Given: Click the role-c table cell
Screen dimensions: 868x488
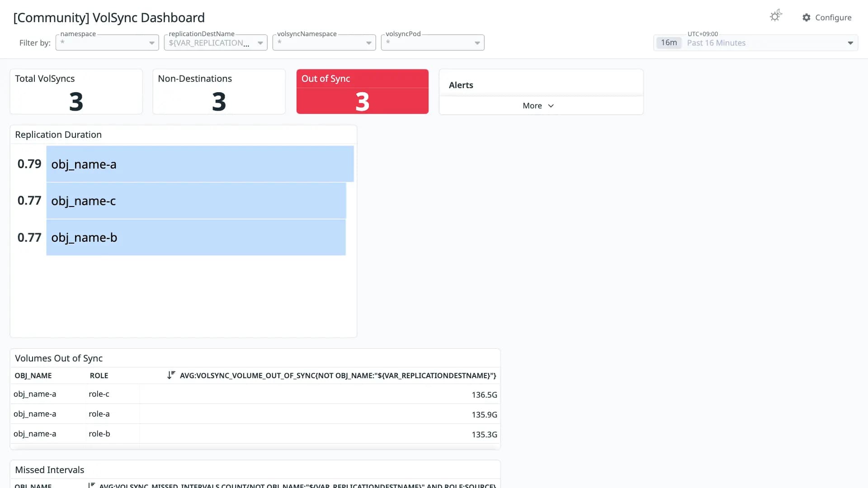Looking at the screenshot, I should (99, 394).
